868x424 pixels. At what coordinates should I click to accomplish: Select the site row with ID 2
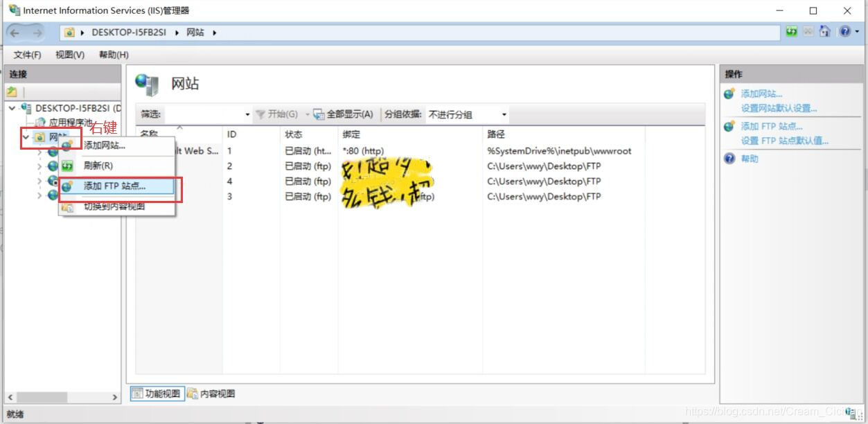click(x=420, y=166)
